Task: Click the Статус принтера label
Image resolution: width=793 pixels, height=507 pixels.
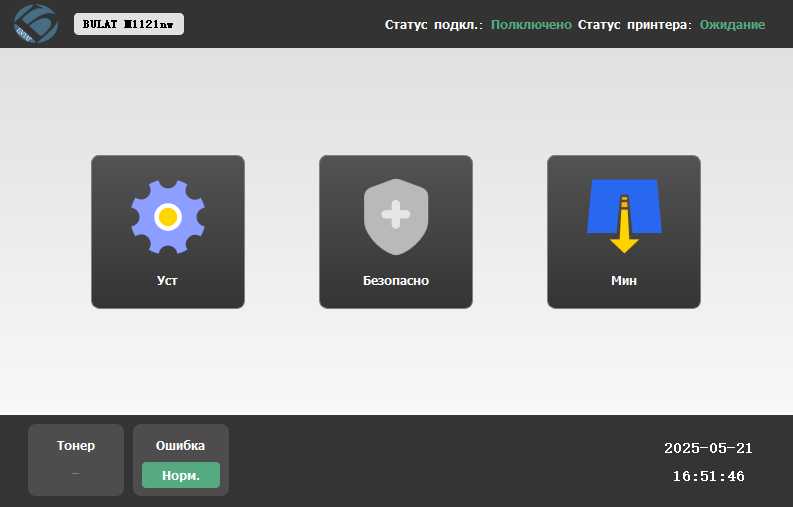Action: (635, 25)
